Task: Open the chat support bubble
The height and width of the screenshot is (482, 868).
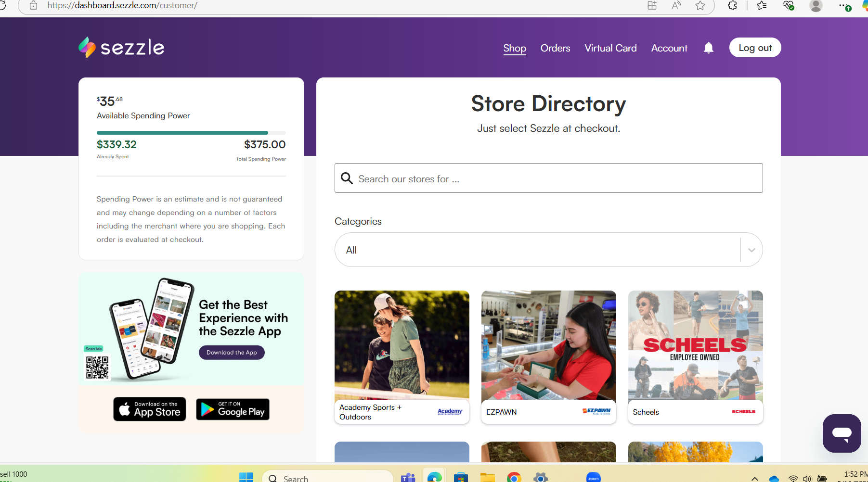Action: click(x=842, y=433)
